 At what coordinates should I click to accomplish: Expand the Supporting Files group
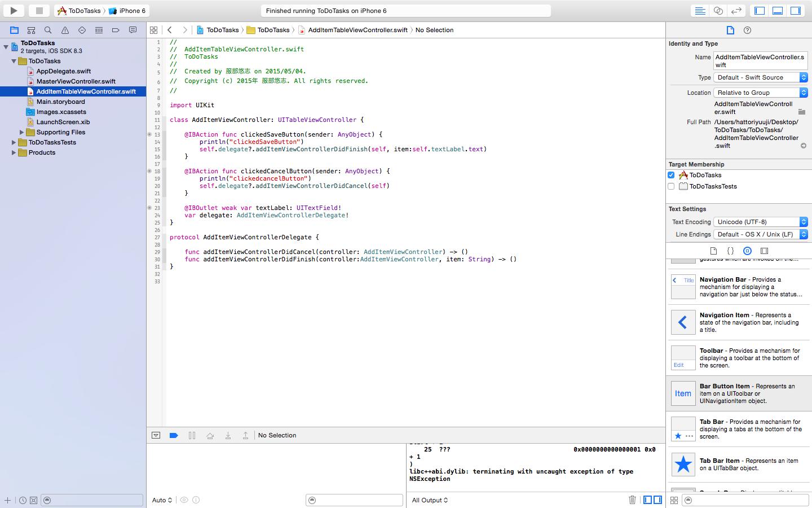(x=22, y=132)
